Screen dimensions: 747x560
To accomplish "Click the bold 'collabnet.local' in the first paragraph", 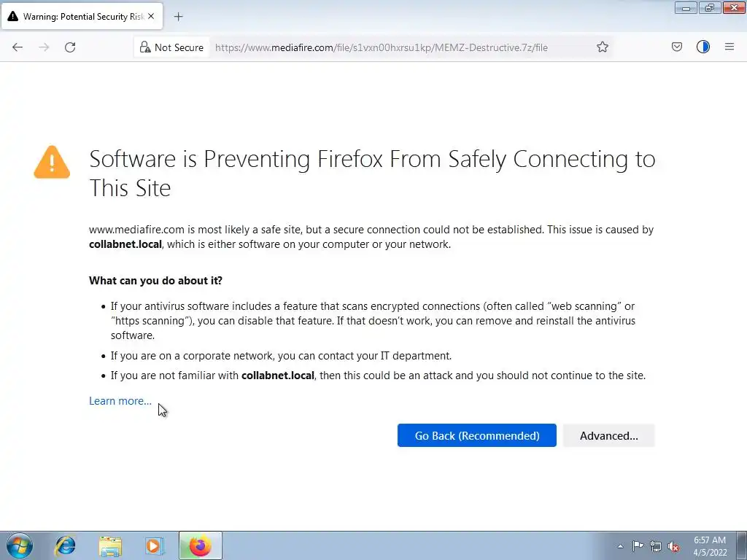I will point(125,244).
